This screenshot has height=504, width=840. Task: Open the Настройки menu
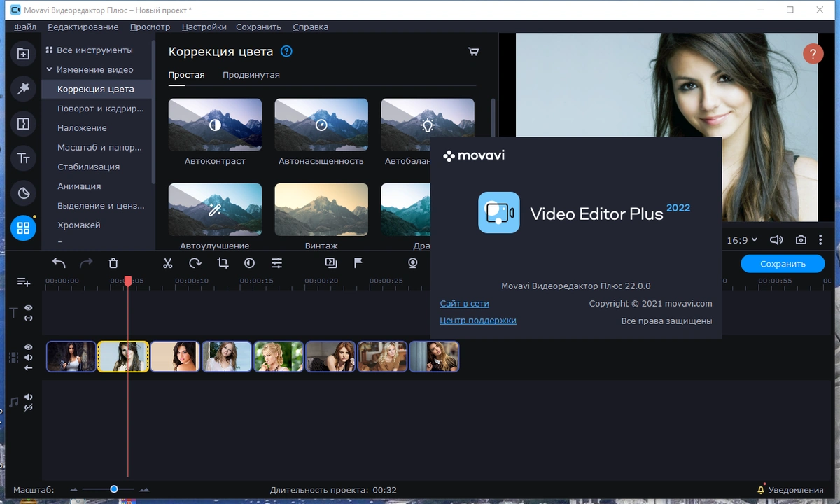point(204,27)
